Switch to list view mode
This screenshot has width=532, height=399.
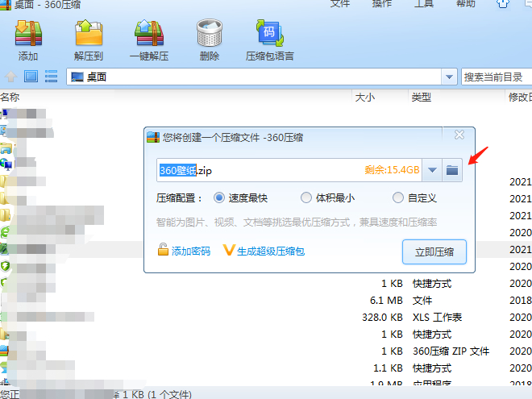[52, 77]
